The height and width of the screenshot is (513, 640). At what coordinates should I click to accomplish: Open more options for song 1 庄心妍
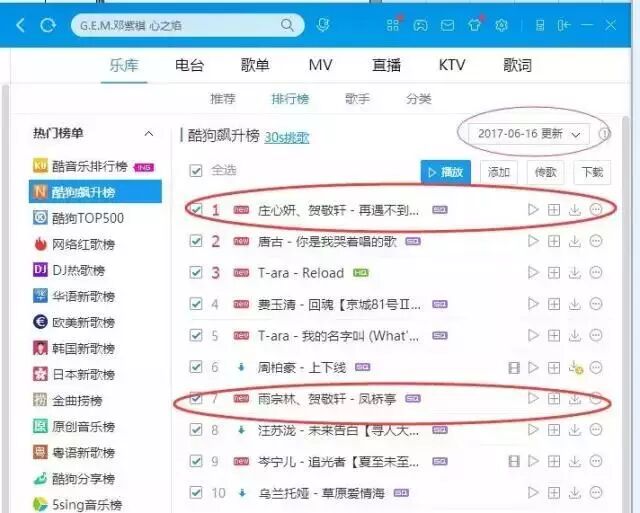pos(596,210)
